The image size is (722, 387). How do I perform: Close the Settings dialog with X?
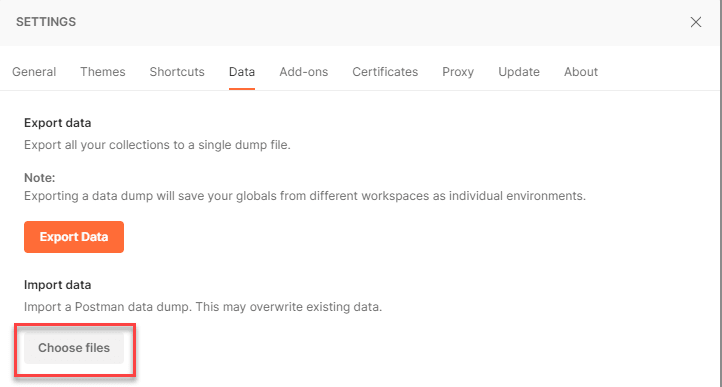(695, 22)
